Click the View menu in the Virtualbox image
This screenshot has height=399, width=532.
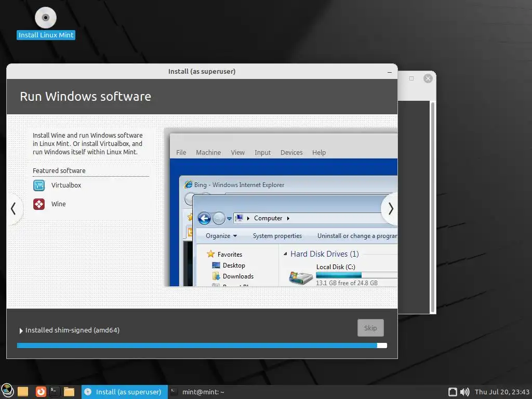click(x=237, y=153)
